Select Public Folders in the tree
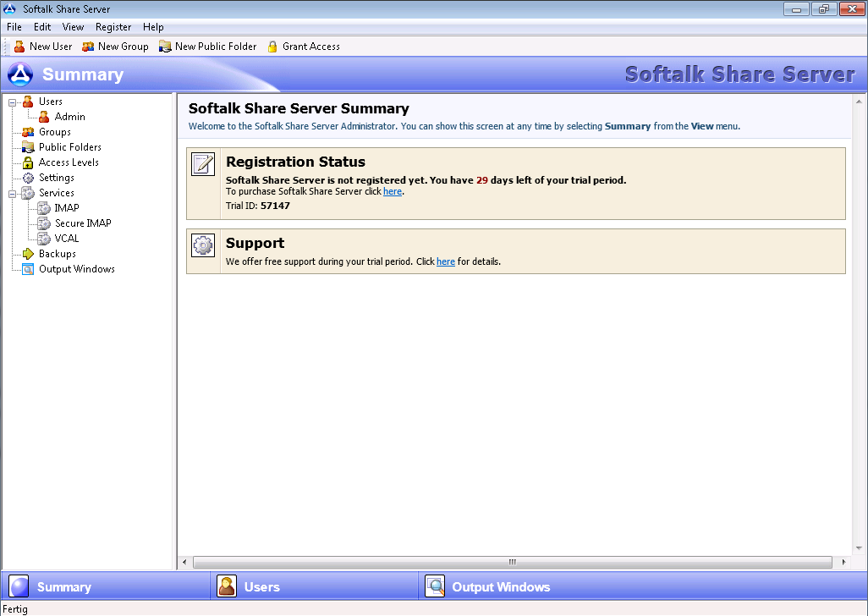 [69, 147]
